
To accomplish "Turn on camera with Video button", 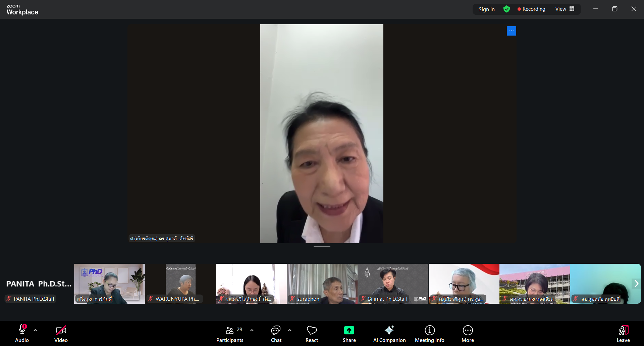I will click(61, 334).
